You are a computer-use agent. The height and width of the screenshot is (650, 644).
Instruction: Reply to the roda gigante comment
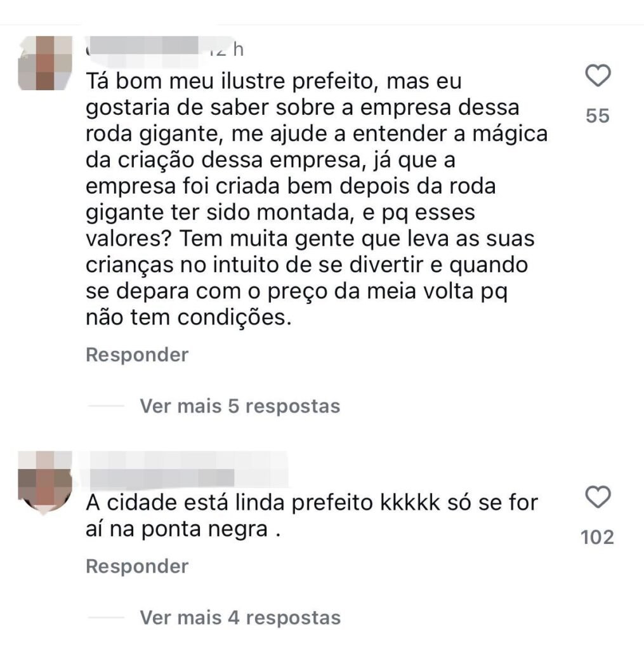coord(137,355)
